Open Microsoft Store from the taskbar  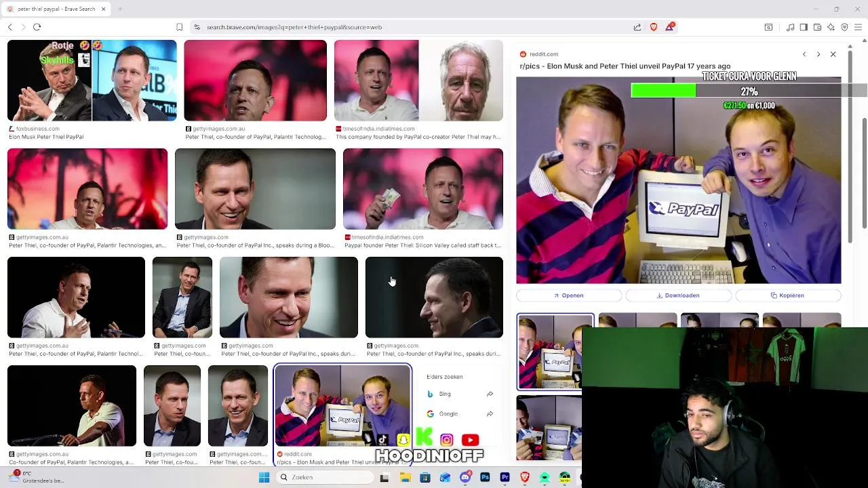pyautogui.click(x=425, y=477)
